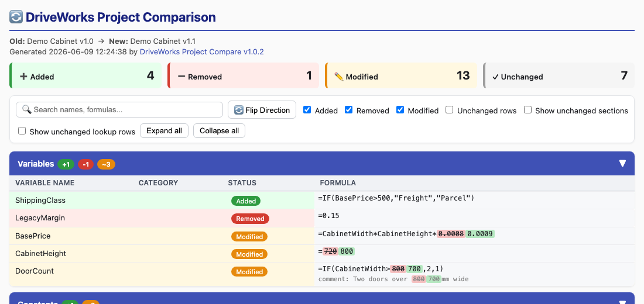Enable Show unchanged sections checkbox
This screenshot has height=304, width=644.
[527, 109]
